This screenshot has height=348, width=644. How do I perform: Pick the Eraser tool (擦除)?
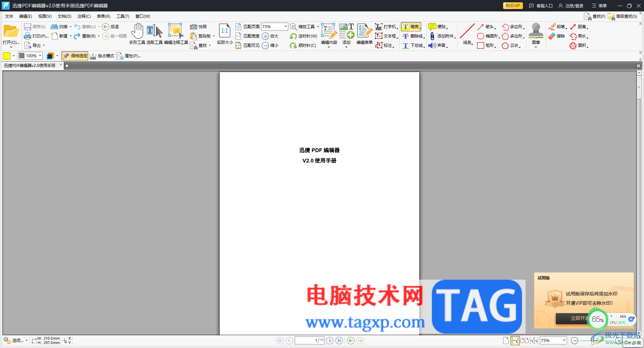(557, 36)
